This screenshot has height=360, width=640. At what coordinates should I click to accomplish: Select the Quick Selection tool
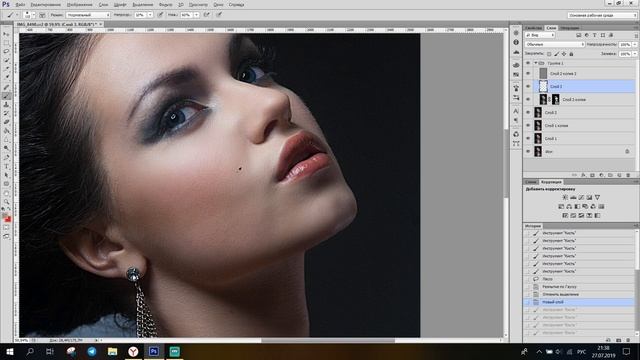click(6, 60)
